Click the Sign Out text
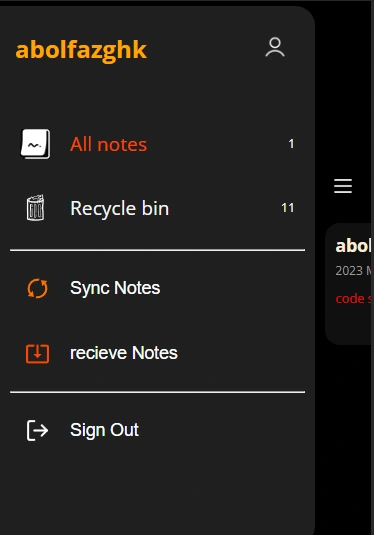 coord(104,430)
